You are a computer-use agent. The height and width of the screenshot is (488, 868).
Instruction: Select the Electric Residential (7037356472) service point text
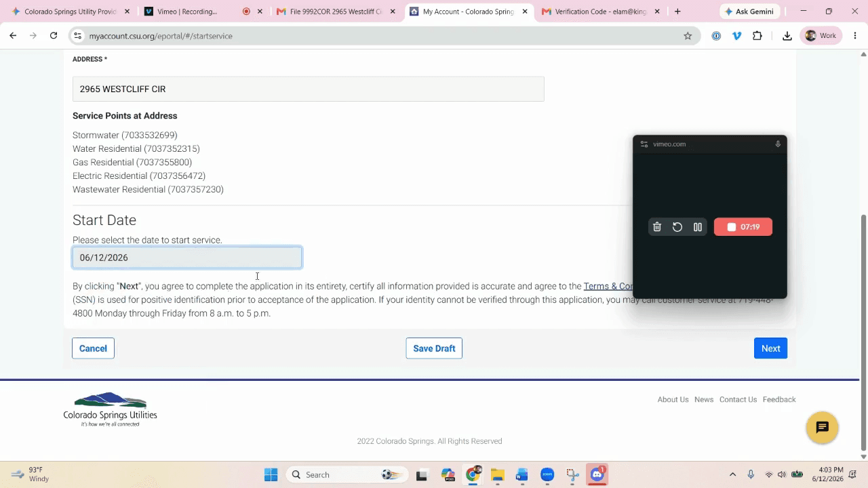pos(139,176)
